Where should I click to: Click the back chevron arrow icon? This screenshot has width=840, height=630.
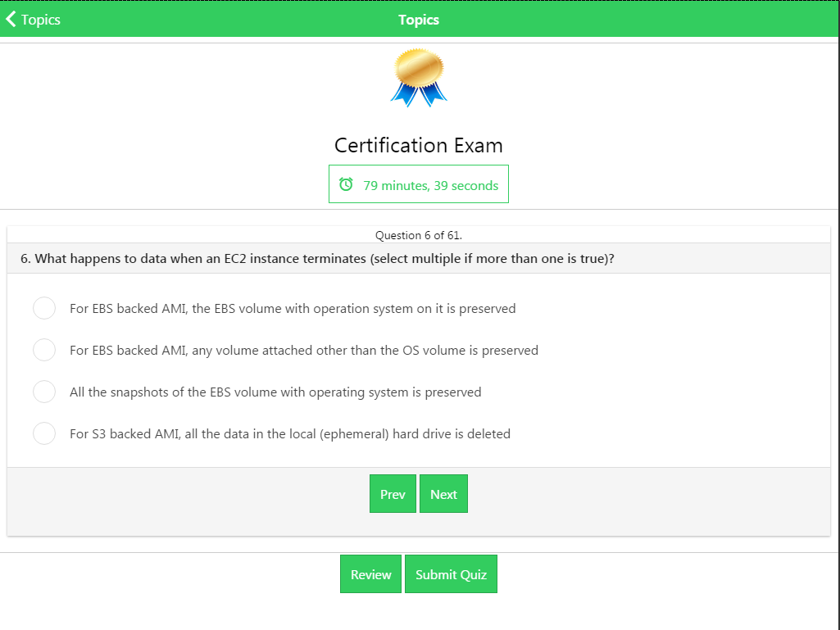(11, 19)
